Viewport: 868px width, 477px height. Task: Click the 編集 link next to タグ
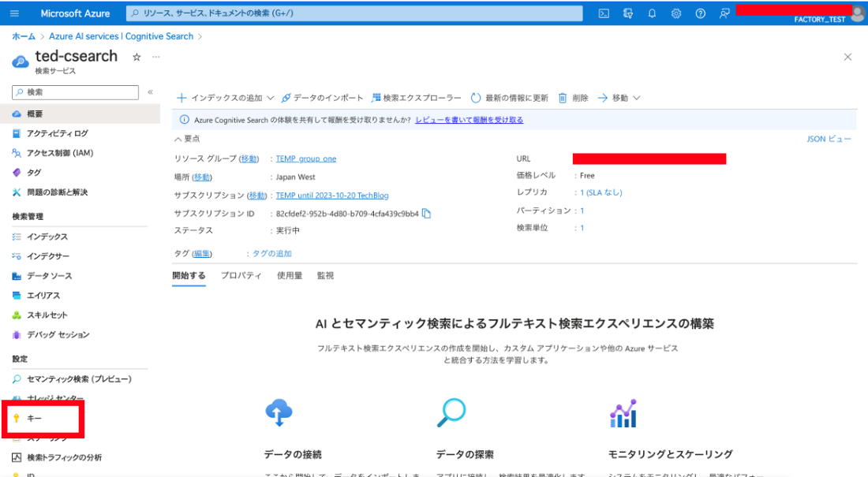coord(202,253)
